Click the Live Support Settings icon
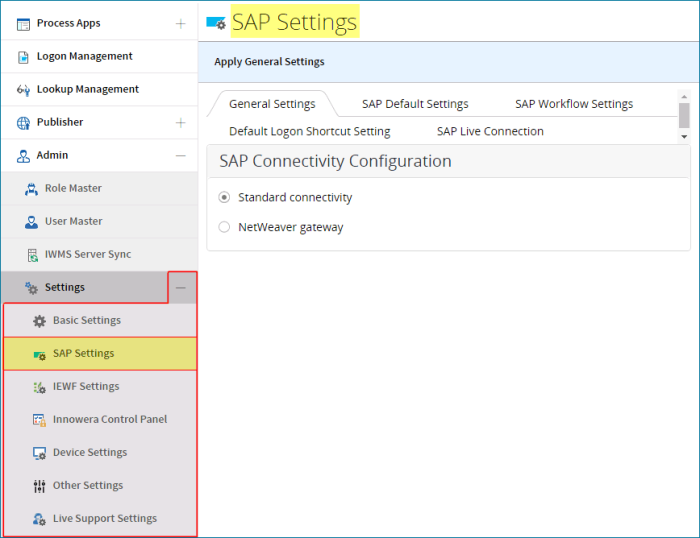 39,519
